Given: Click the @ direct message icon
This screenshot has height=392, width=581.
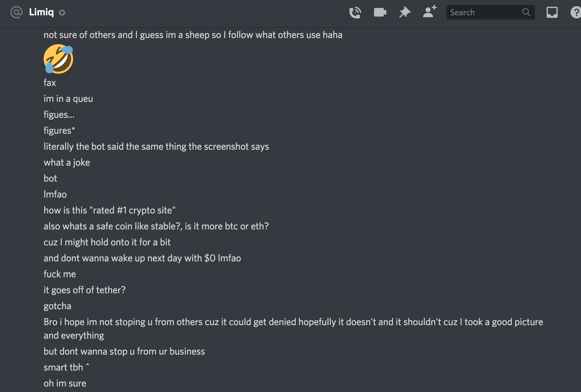Looking at the screenshot, I should coord(17,12).
